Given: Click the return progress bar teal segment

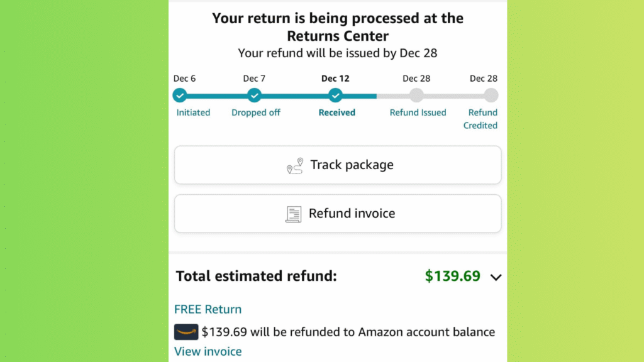Looking at the screenshot, I should 294,96.
